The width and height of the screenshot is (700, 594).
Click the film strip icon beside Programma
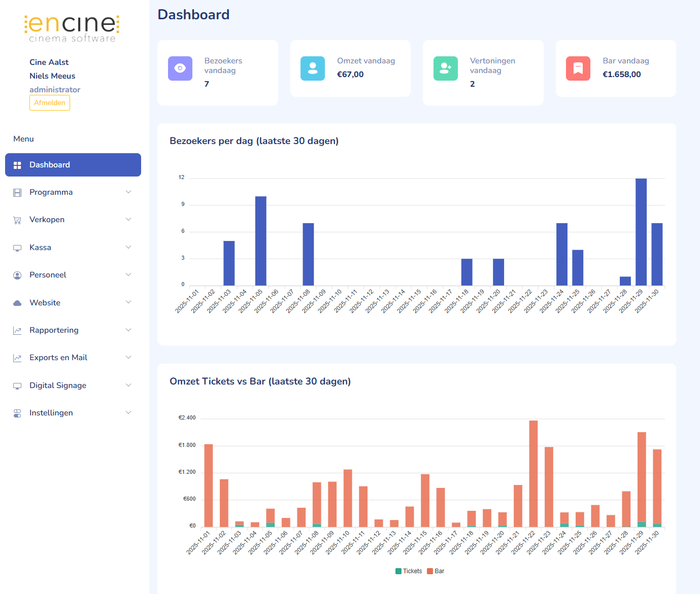click(x=17, y=193)
